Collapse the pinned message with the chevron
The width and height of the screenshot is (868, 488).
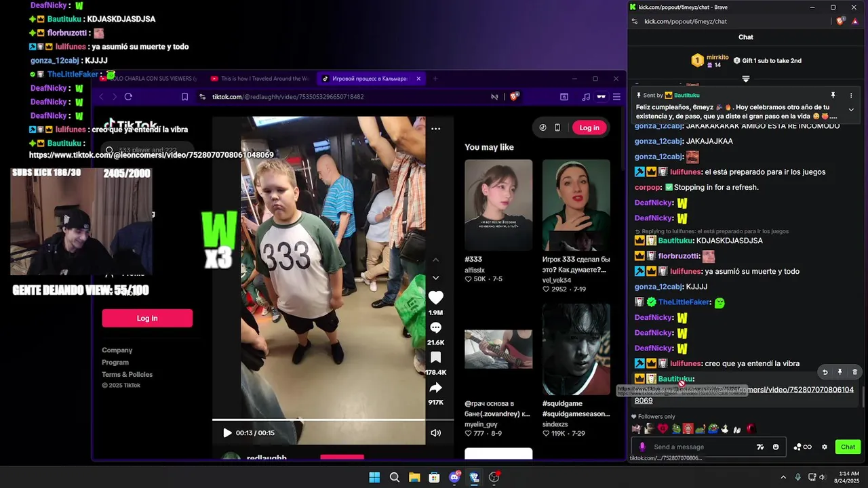(851, 110)
